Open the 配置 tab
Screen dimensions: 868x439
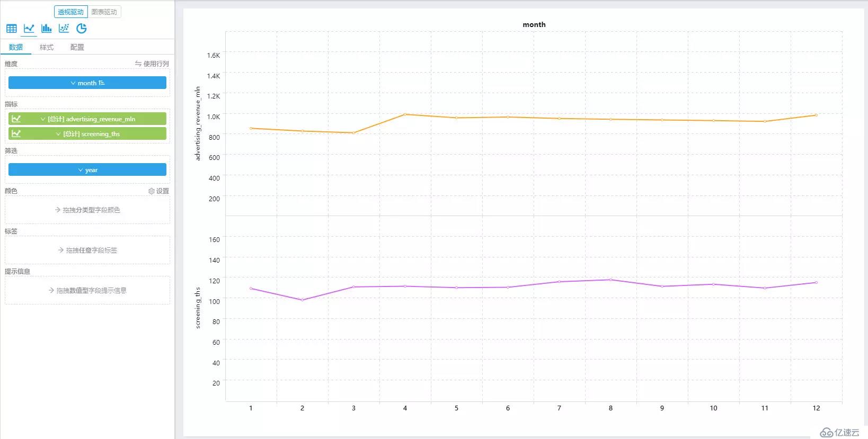(x=77, y=47)
